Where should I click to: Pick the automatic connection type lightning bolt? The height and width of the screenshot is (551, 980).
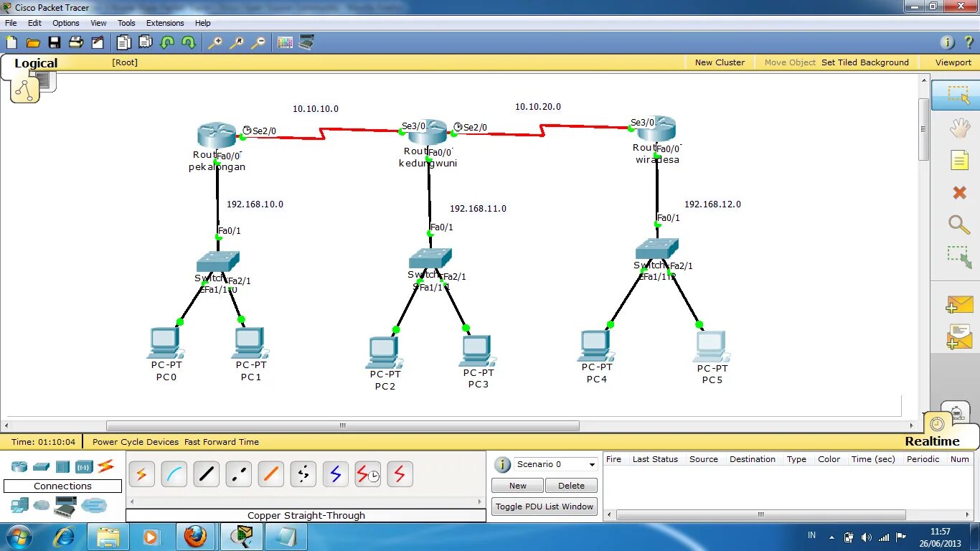141,474
